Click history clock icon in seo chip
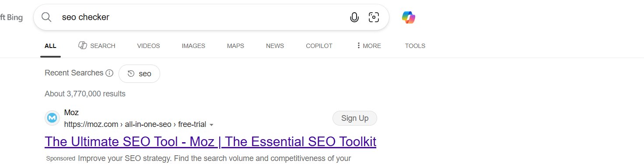Screen dimensions: 644x164 click(131, 74)
